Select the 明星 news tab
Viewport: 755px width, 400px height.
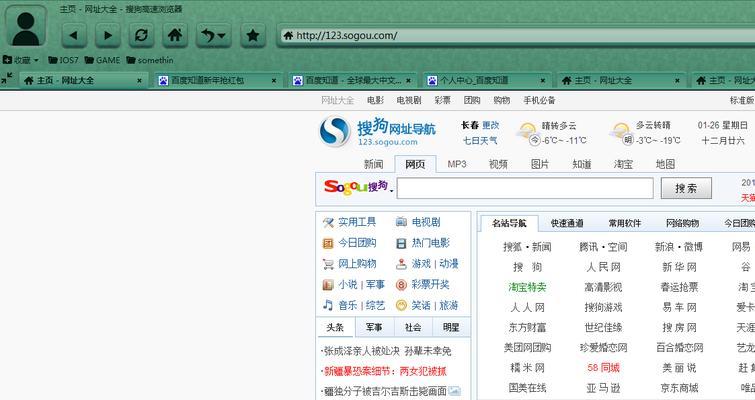pyautogui.click(x=451, y=327)
